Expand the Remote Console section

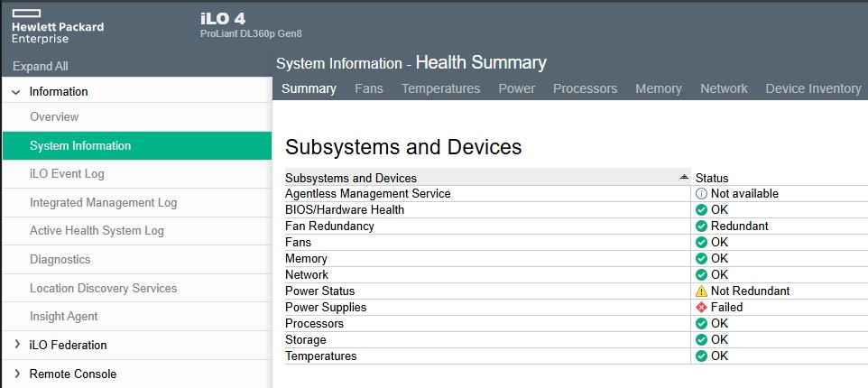click(x=16, y=374)
